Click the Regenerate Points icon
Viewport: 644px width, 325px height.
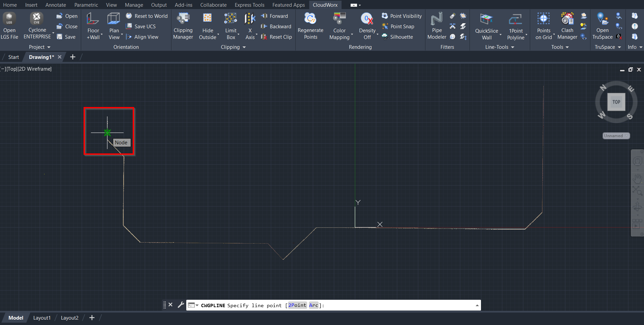310,19
